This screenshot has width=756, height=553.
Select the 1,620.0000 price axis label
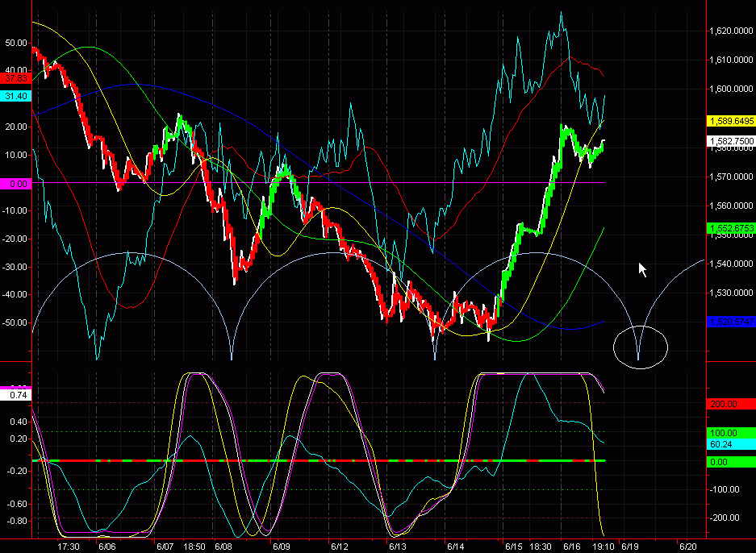731,31
